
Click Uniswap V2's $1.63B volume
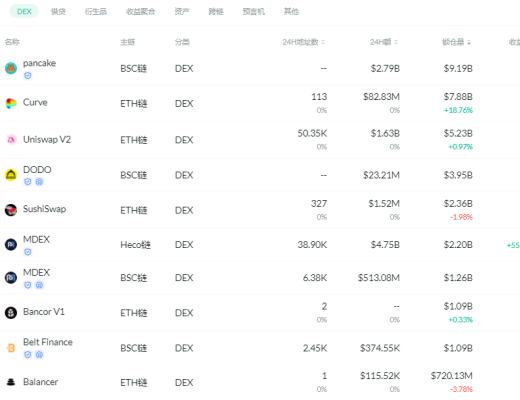[385, 134]
